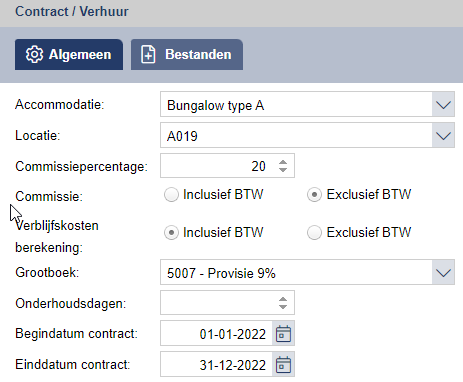Increase Onderhoudsdagen with up arrow
The width and height of the screenshot is (463, 382).
click(283, 299)
